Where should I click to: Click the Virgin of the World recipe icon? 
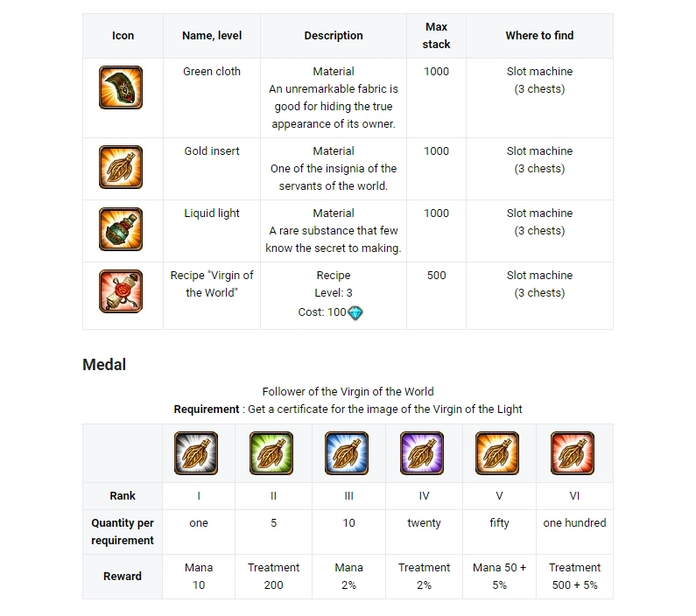[121, 292]
